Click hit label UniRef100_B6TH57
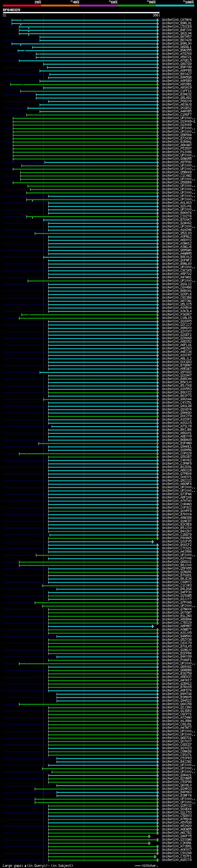This screenshot has height=868, width=197. pyautogui.click(x=177, y=37)
